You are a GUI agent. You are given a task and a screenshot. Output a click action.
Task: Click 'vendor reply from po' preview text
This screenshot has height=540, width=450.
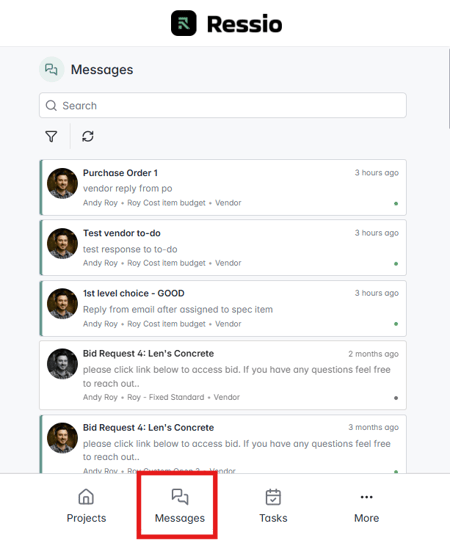tap(127, 189)
